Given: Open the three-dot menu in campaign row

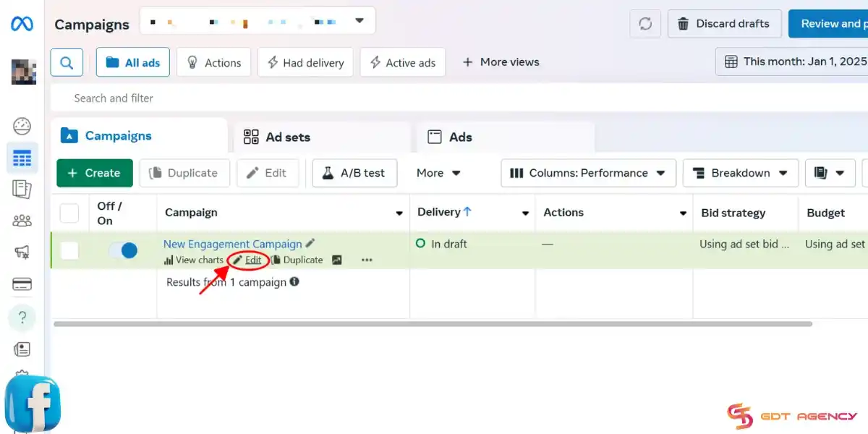Looking at the screenshot, I should click(367, 260).
